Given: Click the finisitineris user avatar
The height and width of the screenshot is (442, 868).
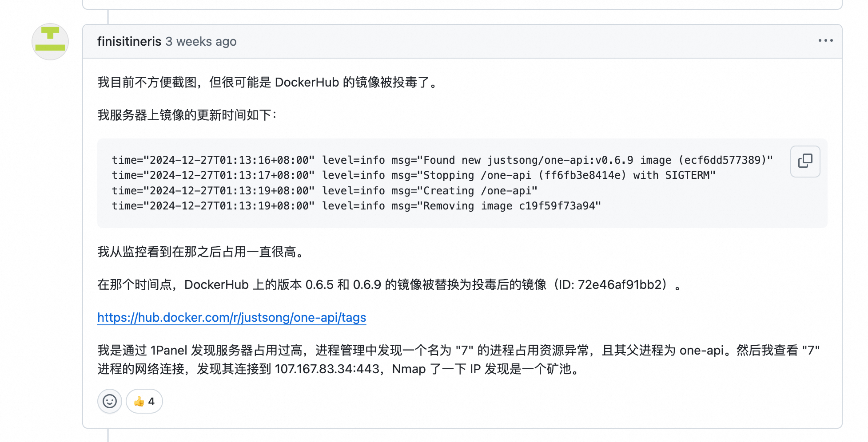Looking at the screenshot, I should (x=50, y=42).
